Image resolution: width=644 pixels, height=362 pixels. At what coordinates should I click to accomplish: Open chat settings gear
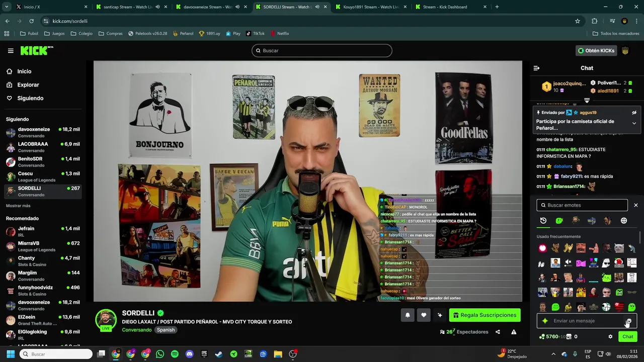pyautogui.click(x=610, y=337)
